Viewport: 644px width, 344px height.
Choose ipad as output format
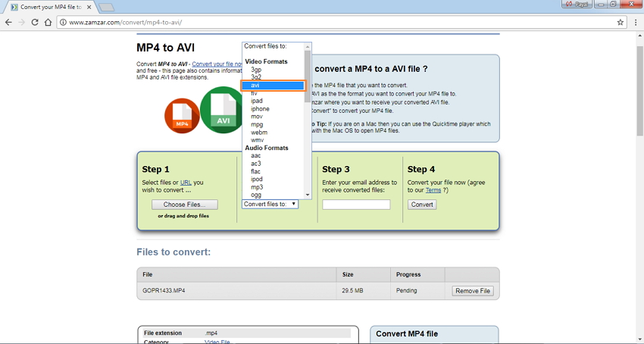tap(257, 101)
